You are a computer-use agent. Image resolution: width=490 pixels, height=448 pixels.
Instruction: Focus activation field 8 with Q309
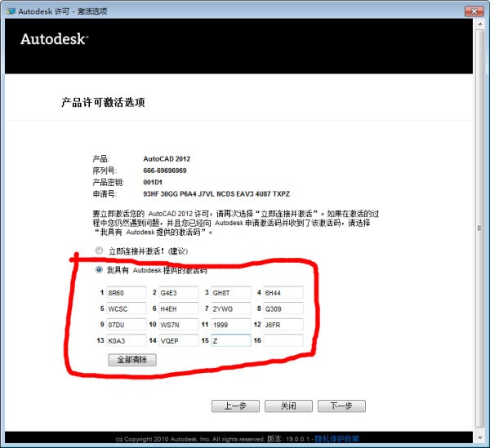[x=283, y=308]
